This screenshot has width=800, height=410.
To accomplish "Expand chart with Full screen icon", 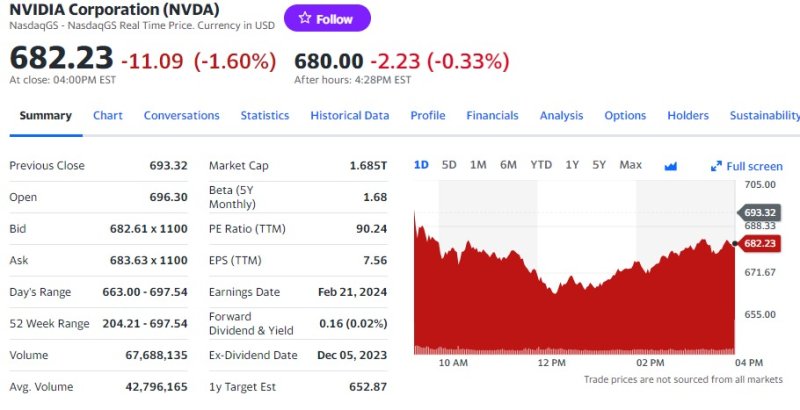I will point(747,166).
